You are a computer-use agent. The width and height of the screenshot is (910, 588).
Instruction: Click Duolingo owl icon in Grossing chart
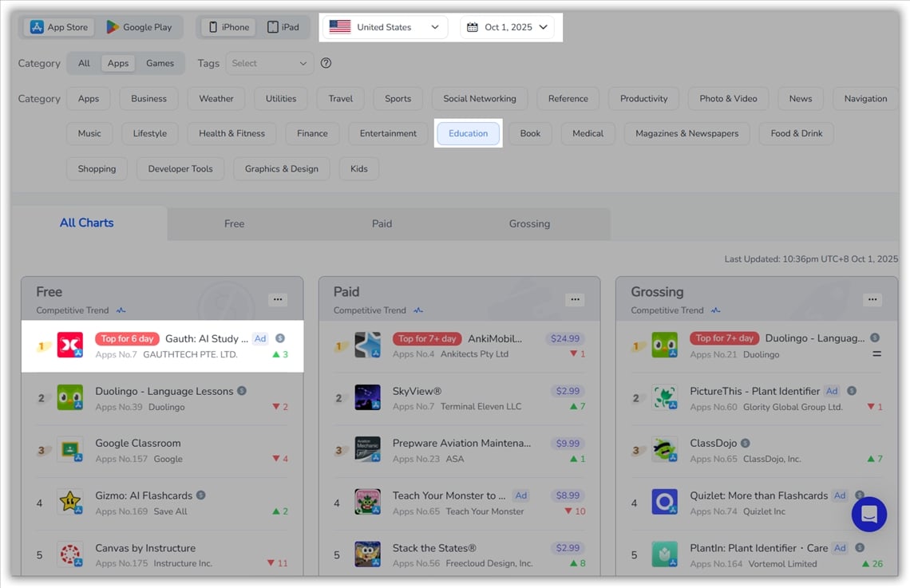[664, 345]
